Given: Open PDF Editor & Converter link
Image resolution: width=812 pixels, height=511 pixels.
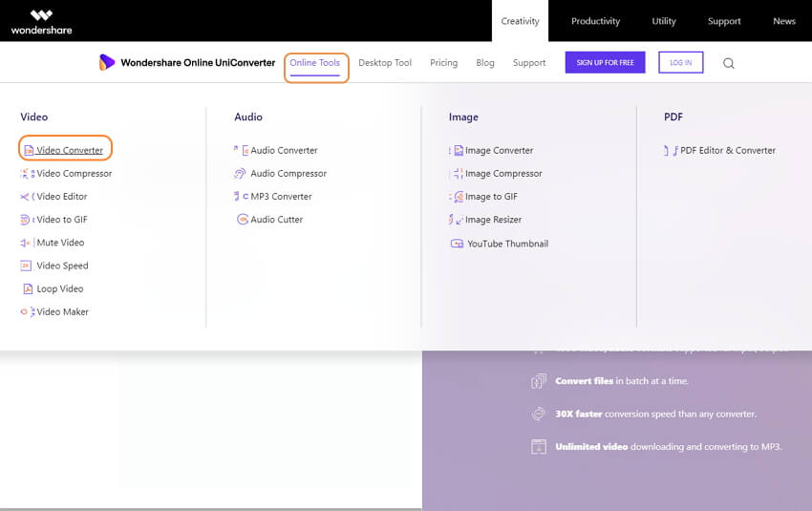Looking at the screenshot, I should (728, 150).
